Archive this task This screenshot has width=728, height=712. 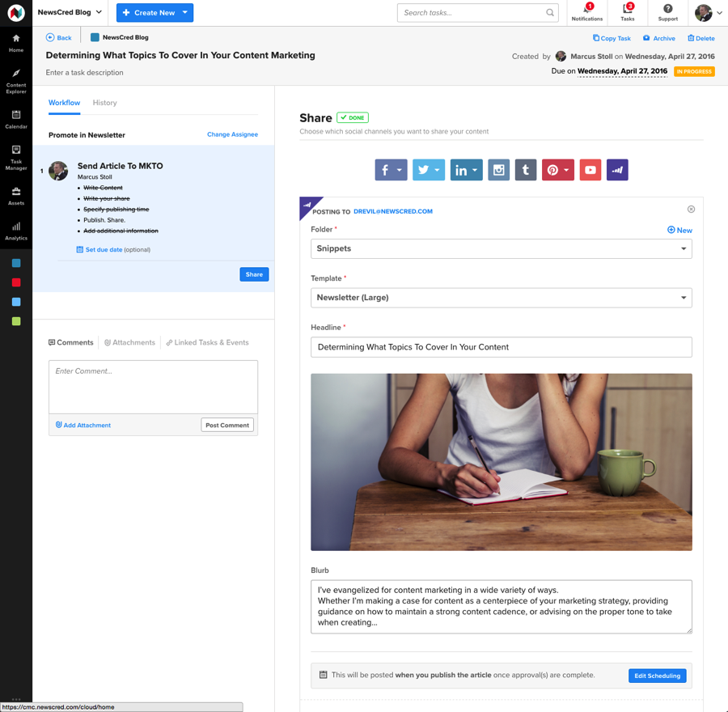point(658,38)
